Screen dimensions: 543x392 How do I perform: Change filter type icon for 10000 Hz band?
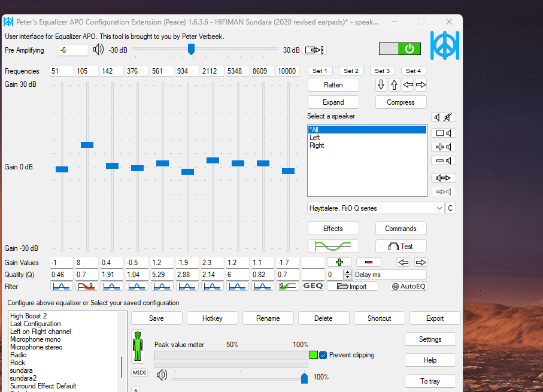coord(288,287)
